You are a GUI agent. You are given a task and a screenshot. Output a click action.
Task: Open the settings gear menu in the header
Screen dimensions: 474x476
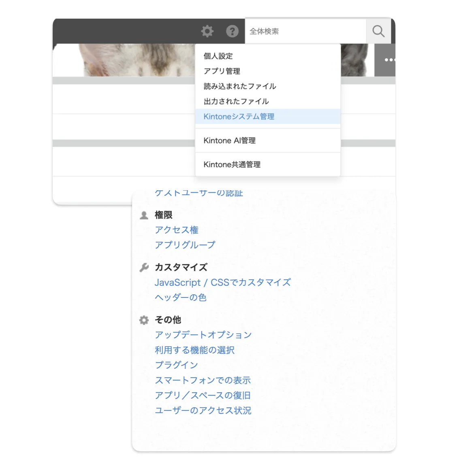pyautogui.click(x=207, y=31)
